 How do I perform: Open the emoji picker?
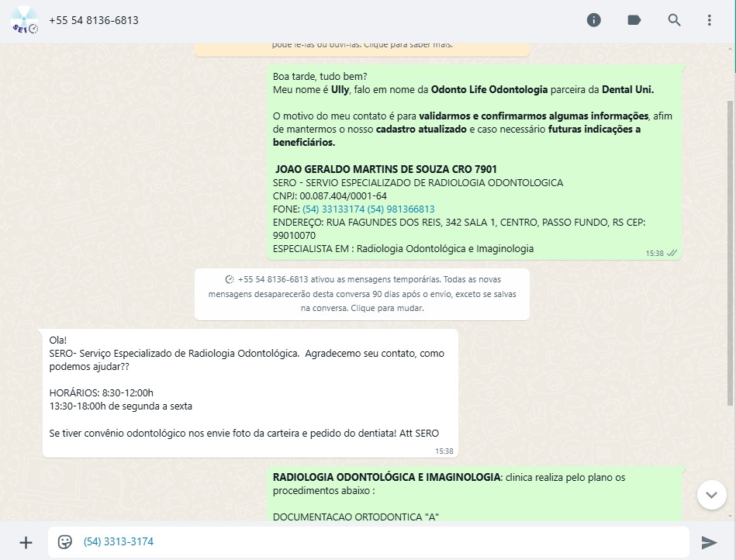pyautogui.click(x=65, y=541)
